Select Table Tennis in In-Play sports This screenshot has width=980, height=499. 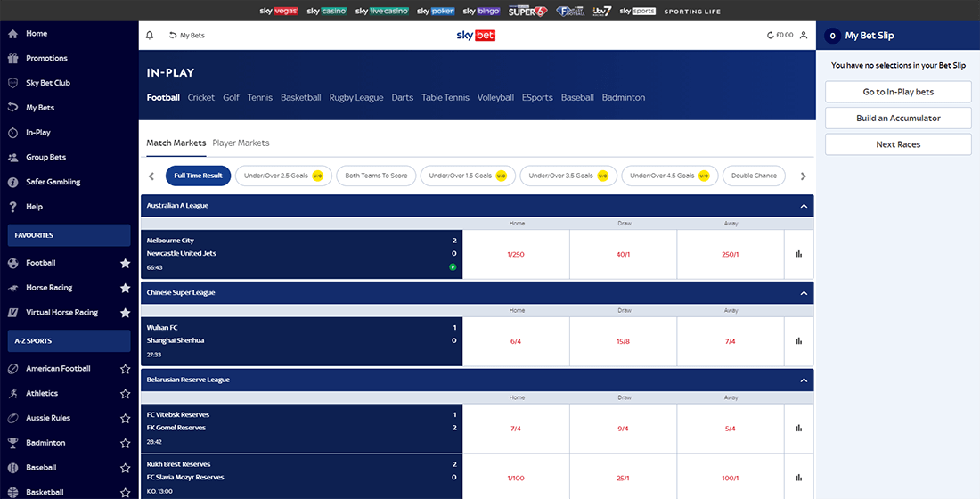point(445,97)
